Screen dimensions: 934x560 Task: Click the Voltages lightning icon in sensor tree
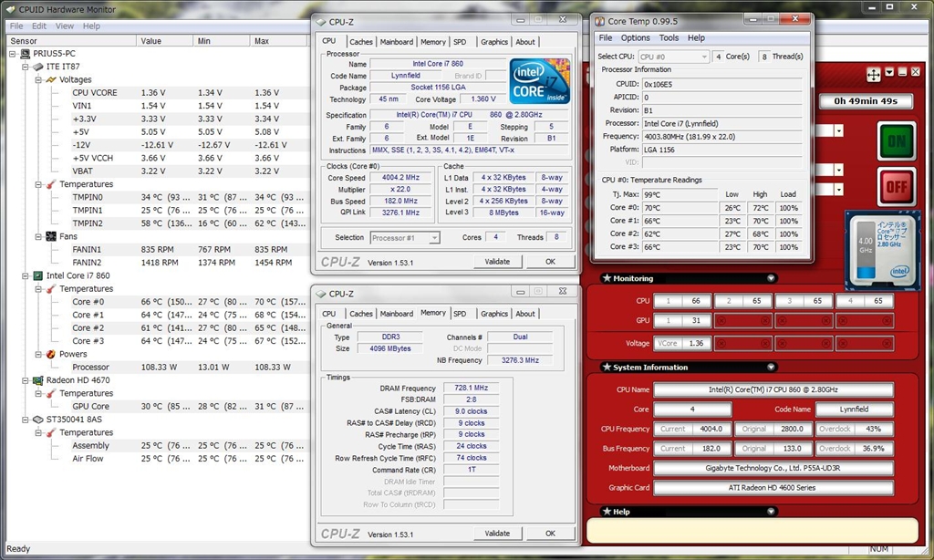click(51, 79)
